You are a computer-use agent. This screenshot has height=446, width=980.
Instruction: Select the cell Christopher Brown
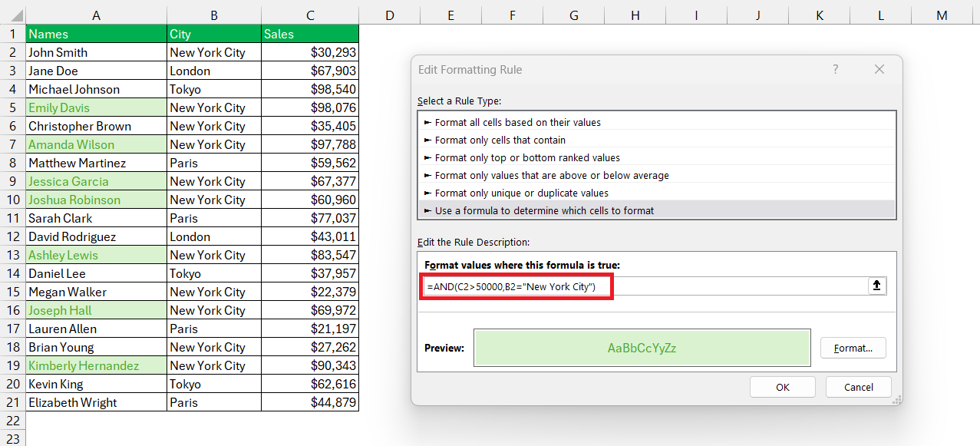click(x=96, y=126)
